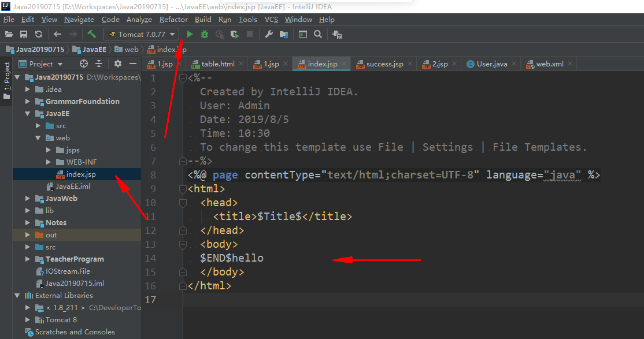Start debugging with the green bug icon
644x339 pixels.
205,35
